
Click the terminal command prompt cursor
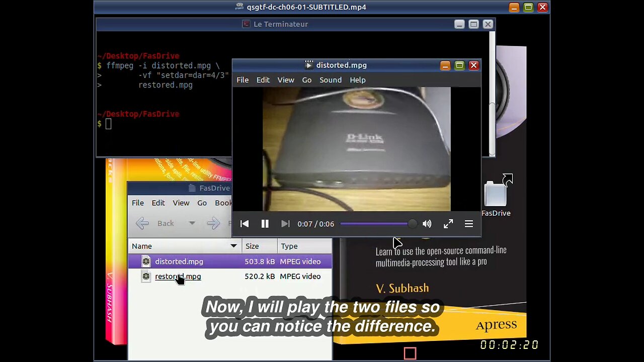pos(108,124)
